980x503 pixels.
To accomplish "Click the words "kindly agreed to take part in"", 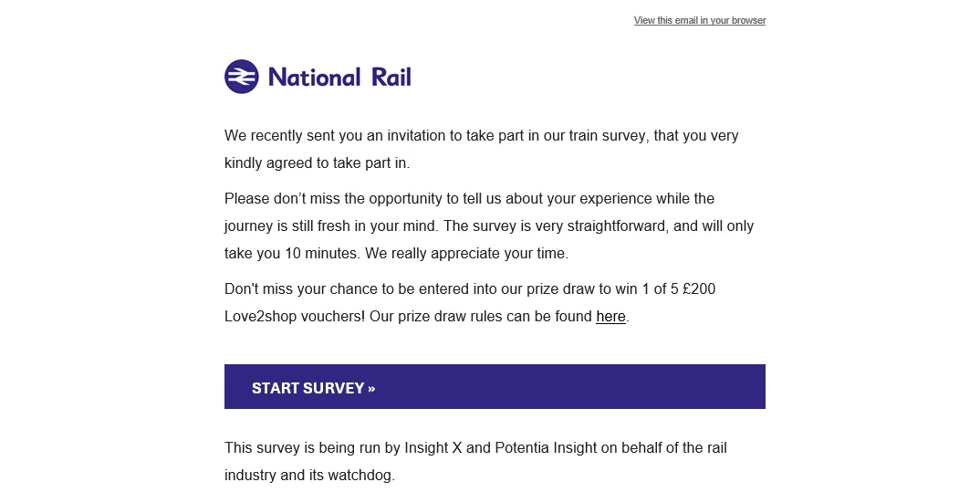I will click(x=316, y=163).
